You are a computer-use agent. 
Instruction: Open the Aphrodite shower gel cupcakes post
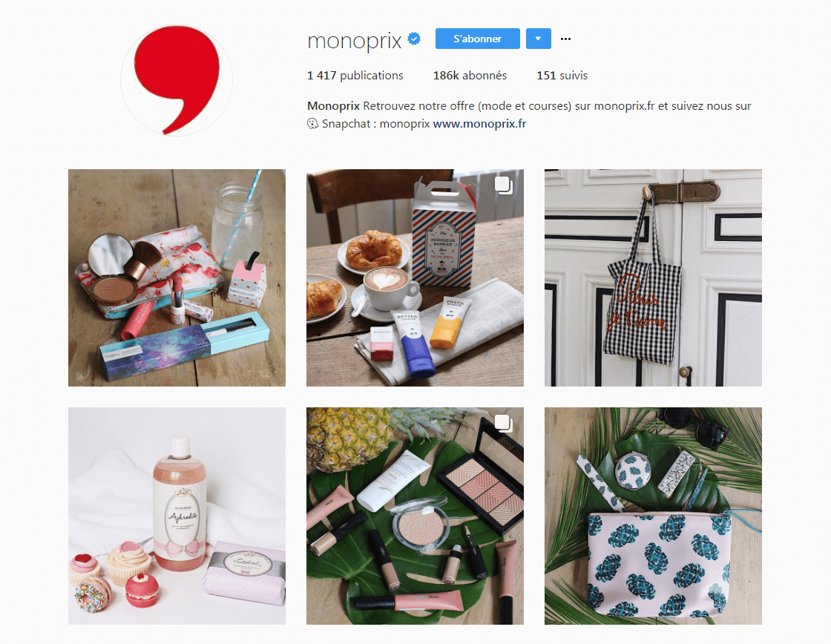pyautogui.click(x=177, y=516)
